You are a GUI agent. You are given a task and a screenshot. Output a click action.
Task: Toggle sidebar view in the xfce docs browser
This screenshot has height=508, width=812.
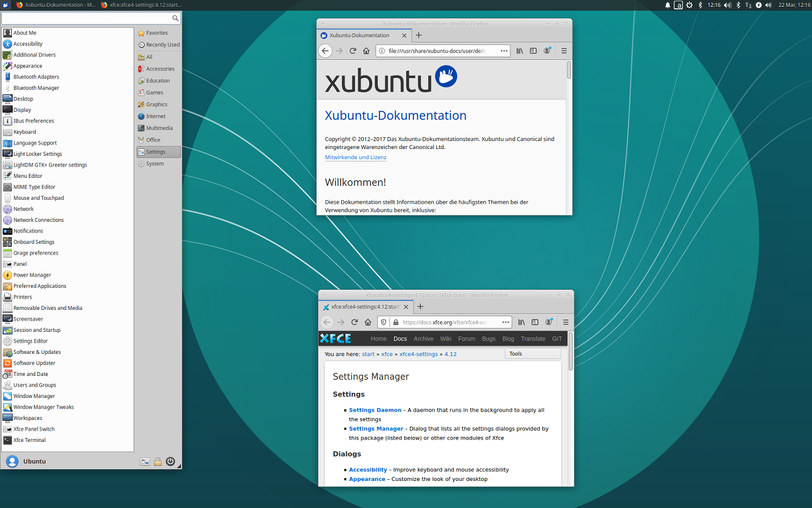coord(535,322)
